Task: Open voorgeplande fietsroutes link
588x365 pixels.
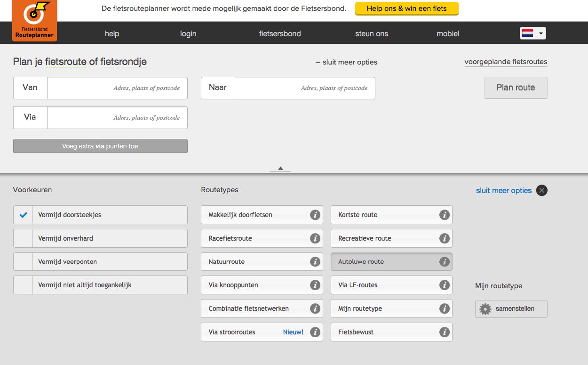Action: click(x=506, y=62)
